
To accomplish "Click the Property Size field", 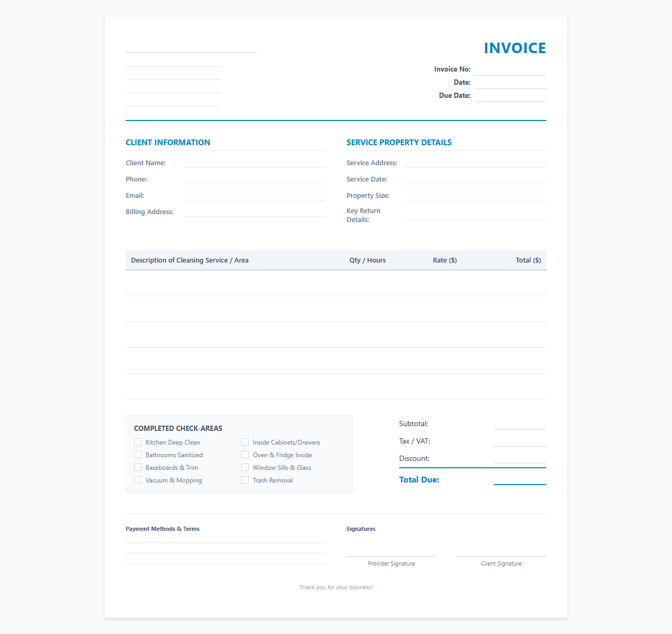I will pyautogui.click(x=475, y=195).
